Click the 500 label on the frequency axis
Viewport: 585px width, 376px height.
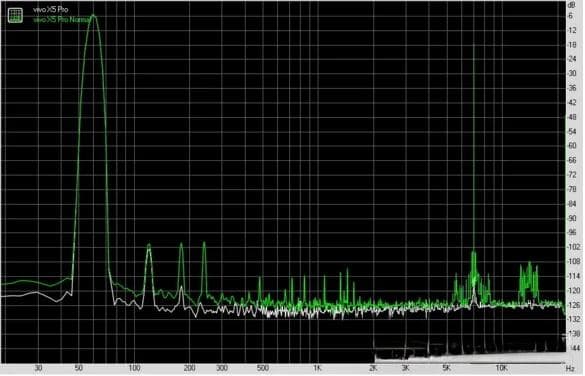click(263, 368)
